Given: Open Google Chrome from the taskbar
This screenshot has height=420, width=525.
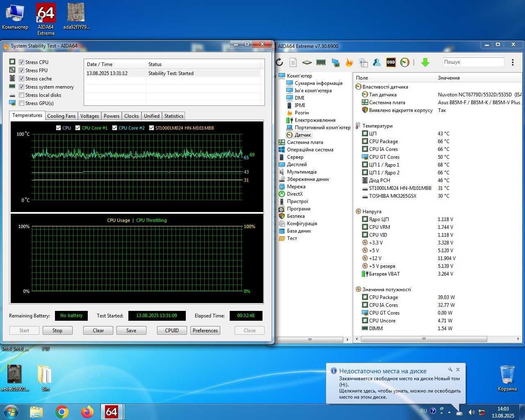Looking at the screenshot, I should pos(62,412).
